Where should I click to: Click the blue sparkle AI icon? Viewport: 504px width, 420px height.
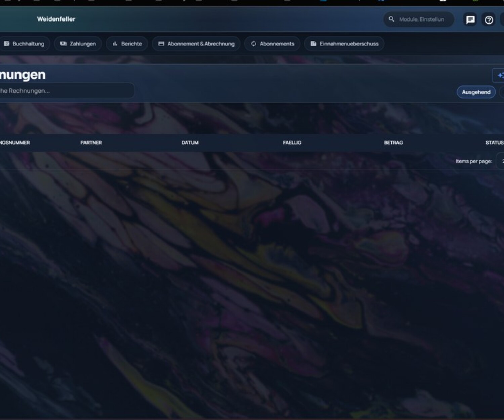[500, 75]
